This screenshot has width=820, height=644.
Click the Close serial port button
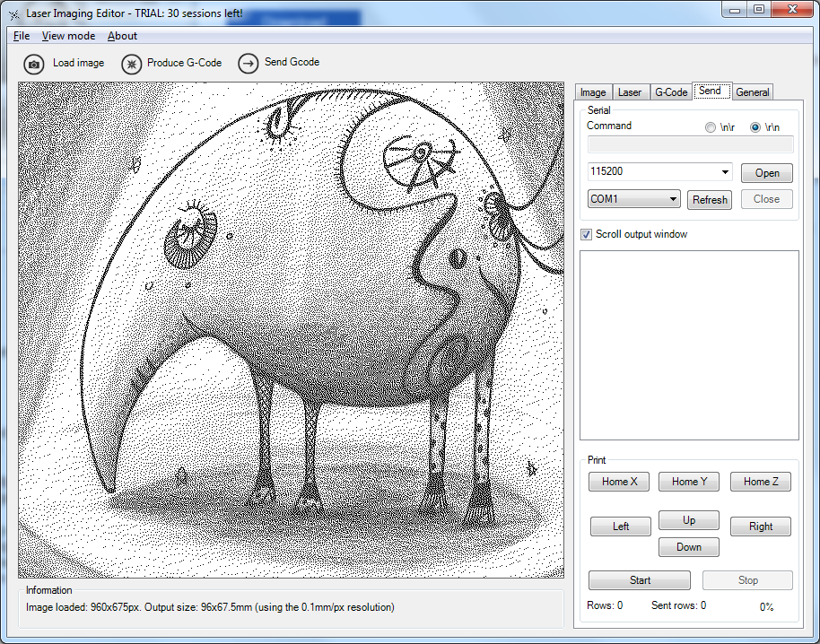pyautogui.click(x=767, y=199)
